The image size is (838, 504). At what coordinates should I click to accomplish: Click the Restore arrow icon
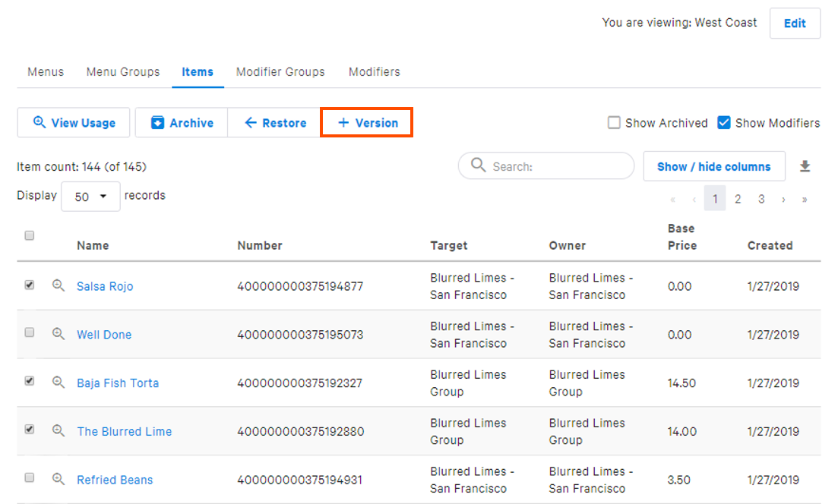click(251, 122)
